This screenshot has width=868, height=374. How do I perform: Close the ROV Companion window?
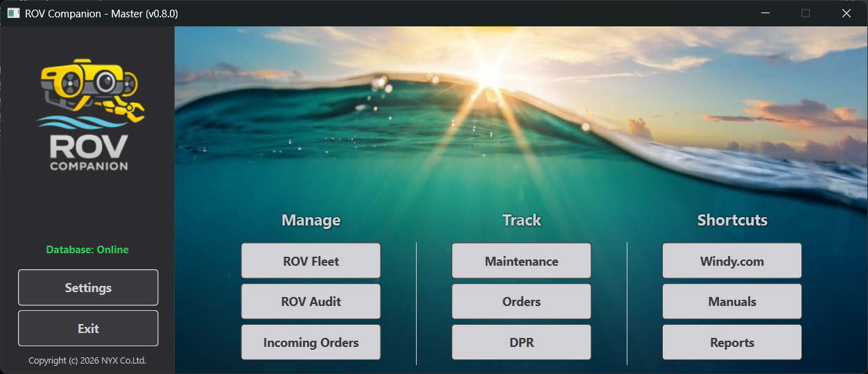(x=846, y=13)
